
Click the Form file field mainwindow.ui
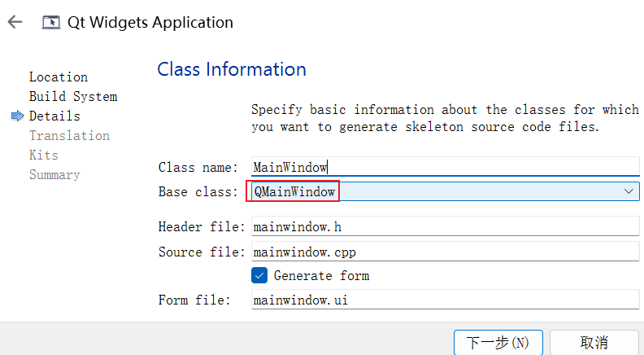(x=446, y=300)
